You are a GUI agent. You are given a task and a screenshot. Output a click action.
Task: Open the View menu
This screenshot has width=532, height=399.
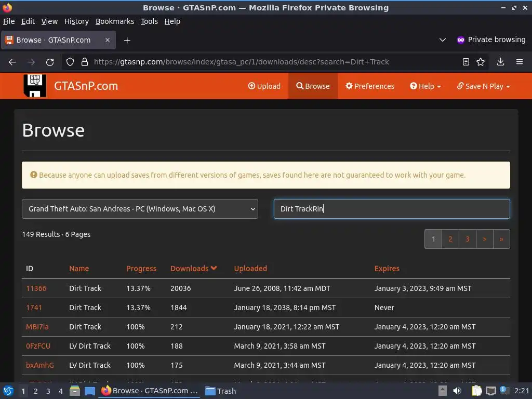49,21
